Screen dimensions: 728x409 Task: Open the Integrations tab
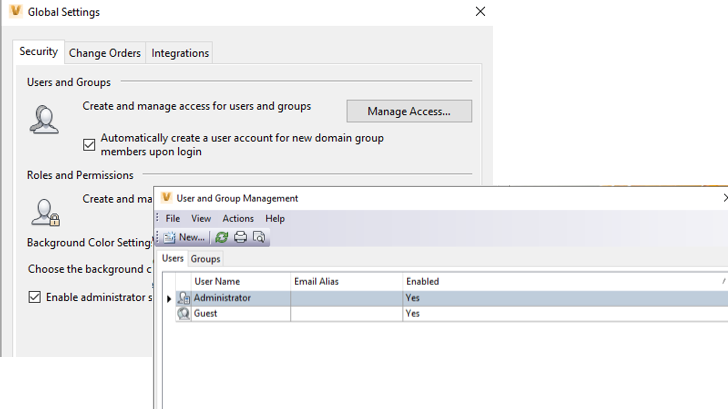click(180, 53)
